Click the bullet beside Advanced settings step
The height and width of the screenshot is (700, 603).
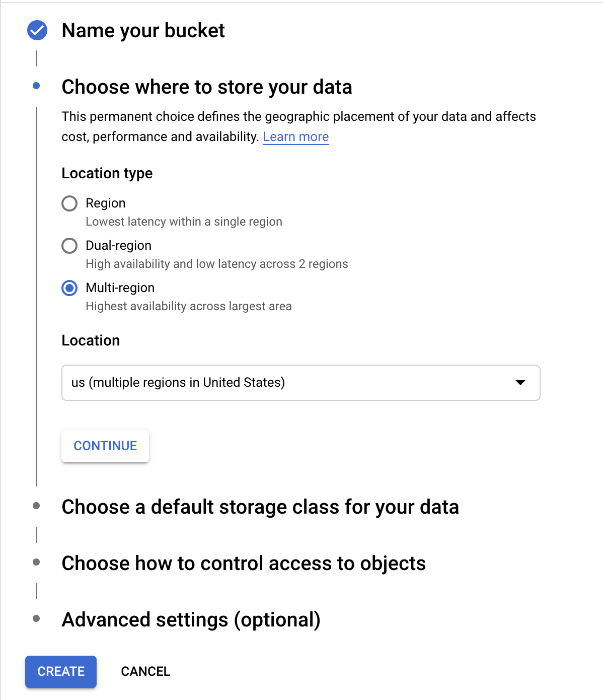point(36,618)
